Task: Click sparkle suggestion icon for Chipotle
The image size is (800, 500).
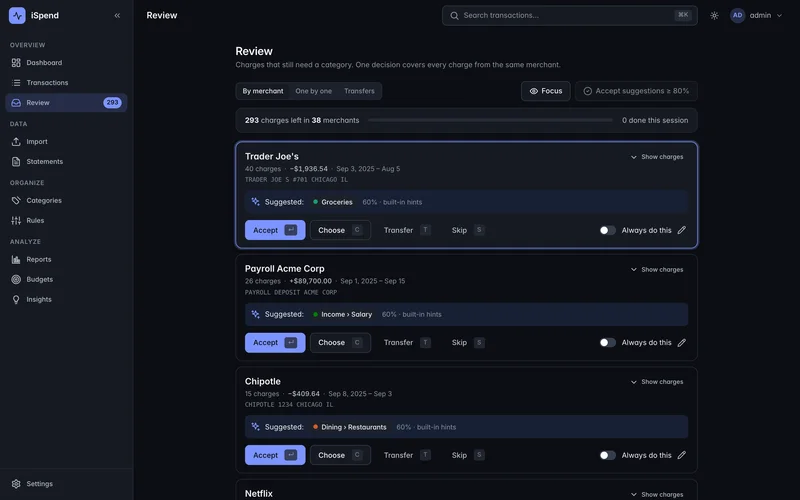Action: click(x=256, y=427)
